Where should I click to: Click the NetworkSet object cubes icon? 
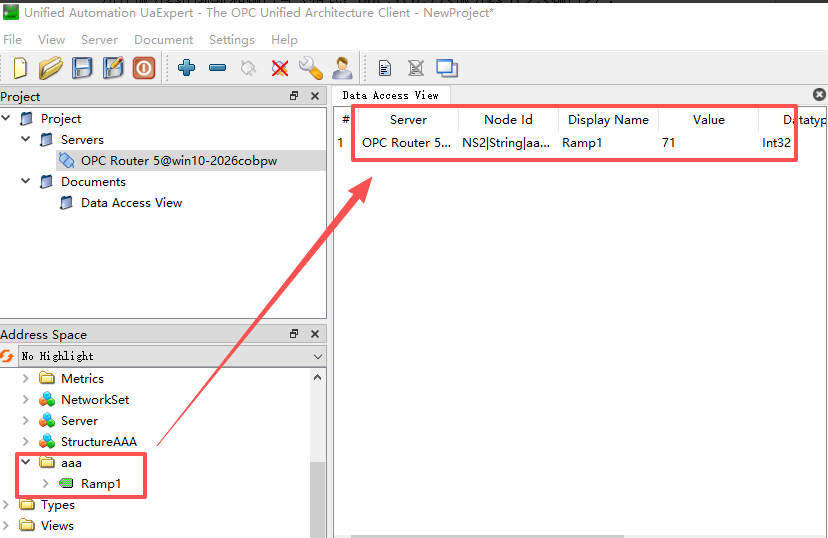tap(47, 400)
